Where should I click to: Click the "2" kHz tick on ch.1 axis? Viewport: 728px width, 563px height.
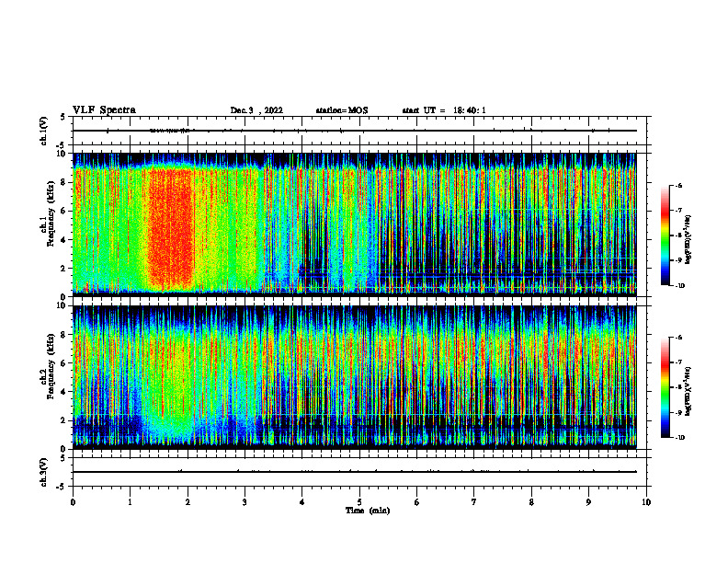pos(63,269)
